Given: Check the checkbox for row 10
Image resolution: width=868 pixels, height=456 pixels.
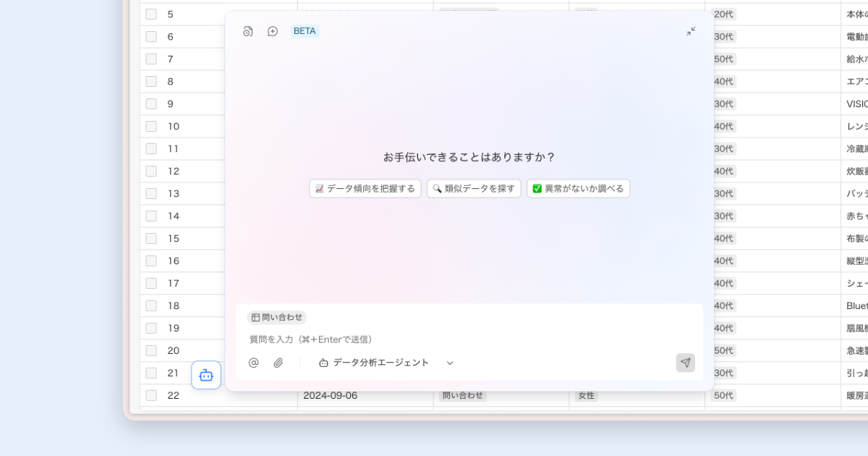Looking at the screenshot, I should 151,126.
